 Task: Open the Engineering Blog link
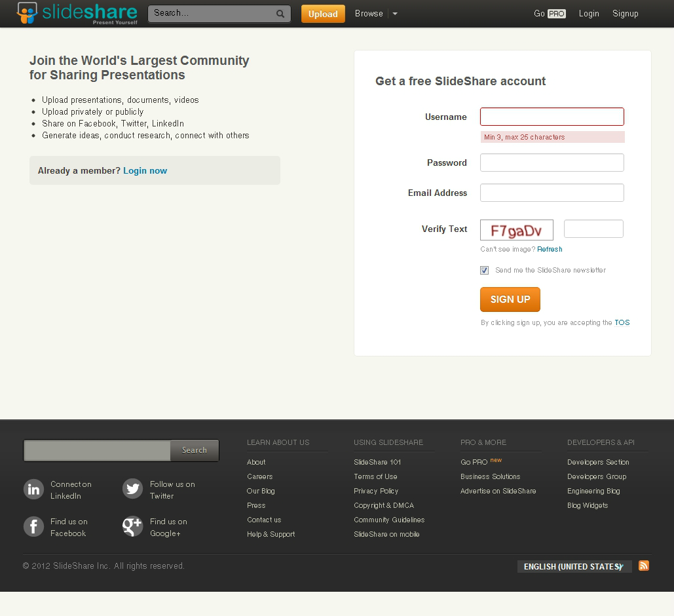(593, 491)
